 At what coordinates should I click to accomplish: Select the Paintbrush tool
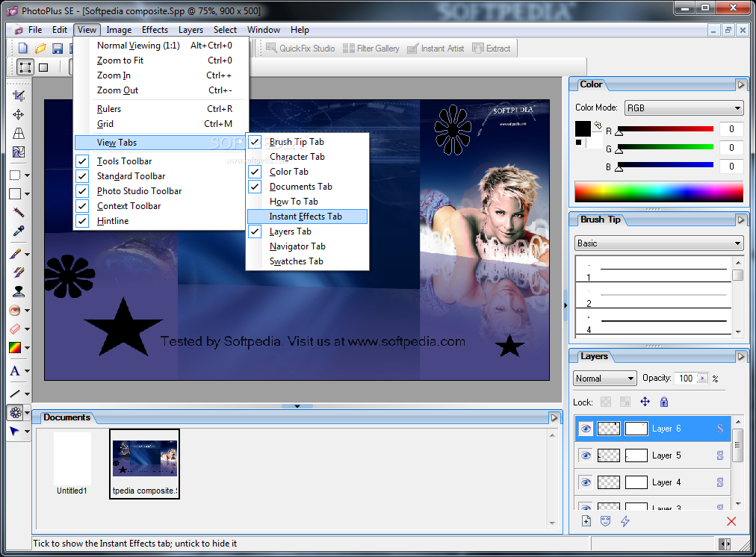pyautogui.click(x=15, y=254)
